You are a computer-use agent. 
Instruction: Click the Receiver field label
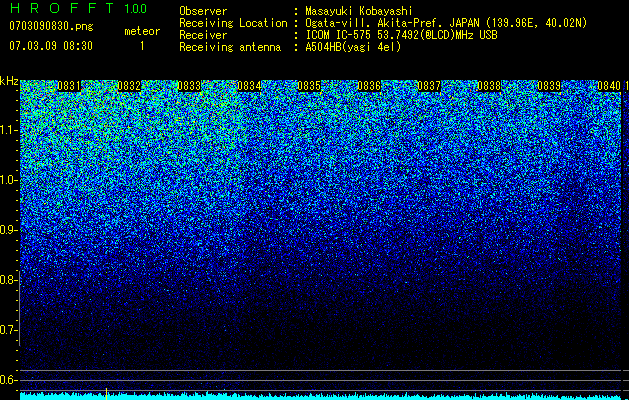click(x=203, y=35)
